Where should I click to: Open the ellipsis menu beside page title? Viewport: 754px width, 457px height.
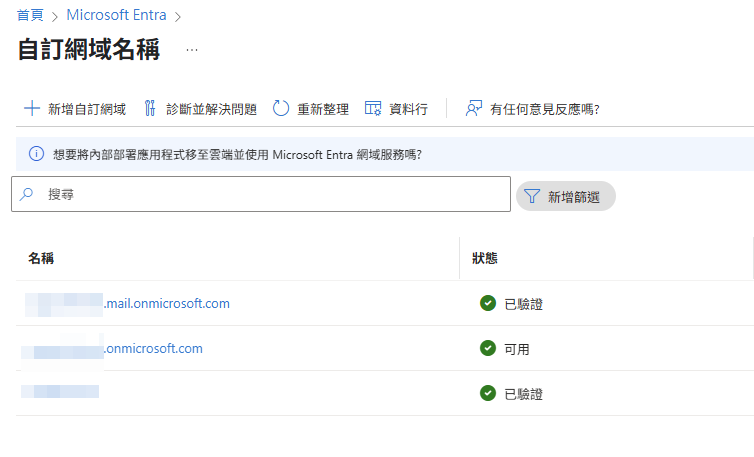pyautogui.click(x=192, y=50)
